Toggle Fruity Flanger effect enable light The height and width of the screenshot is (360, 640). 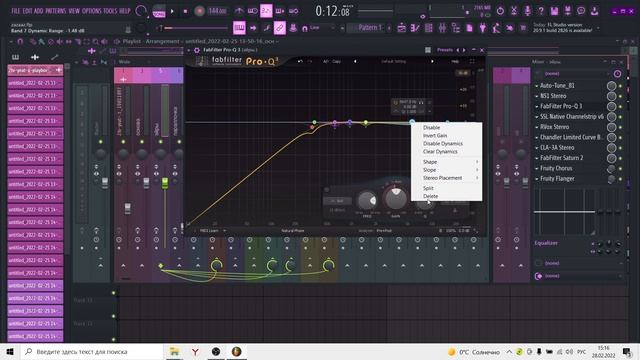click(620, 179)
